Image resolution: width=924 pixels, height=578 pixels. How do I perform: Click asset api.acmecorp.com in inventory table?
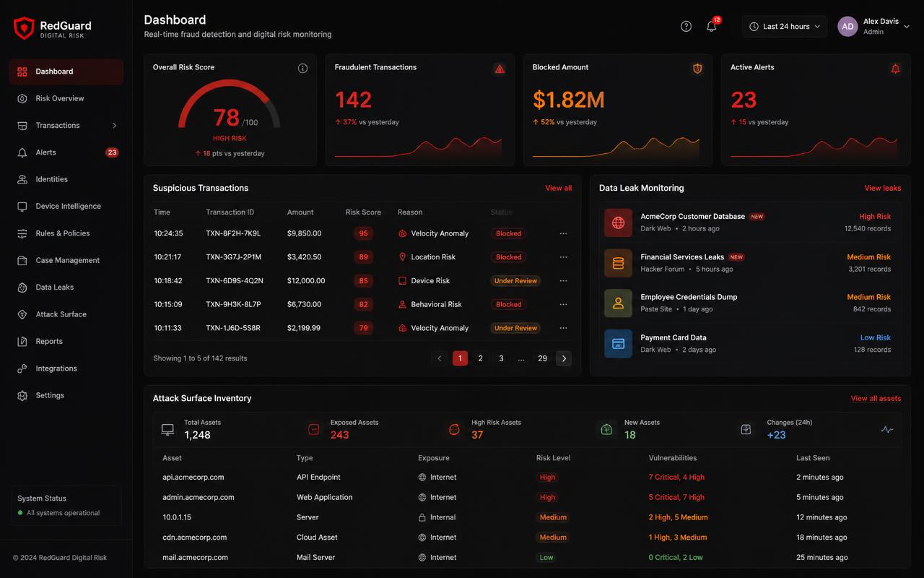pos(193,478)
